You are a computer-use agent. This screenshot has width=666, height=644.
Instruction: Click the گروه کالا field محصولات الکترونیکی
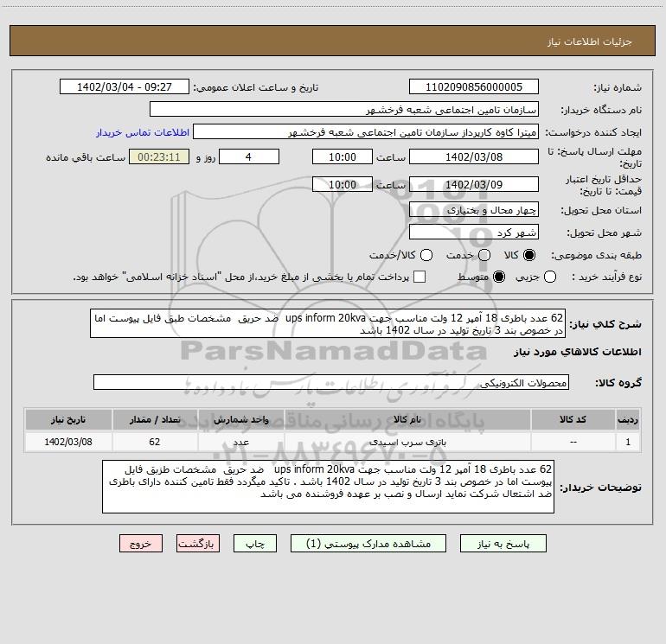(x=331, y=382)
